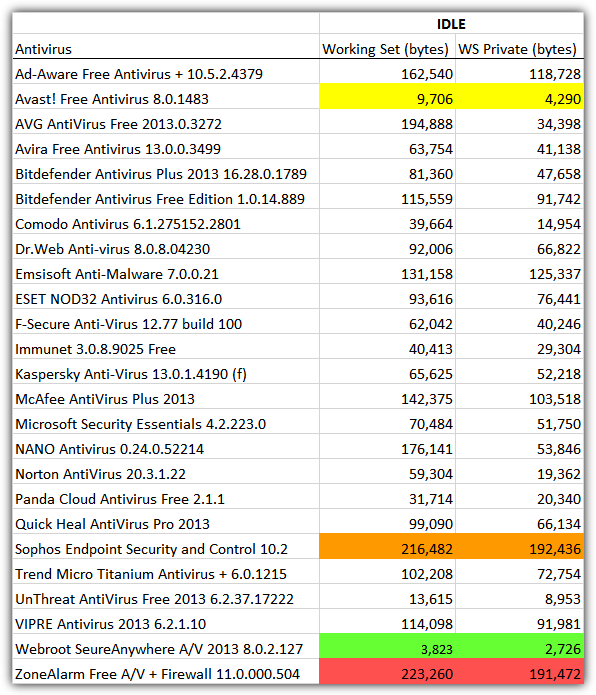This screenshot has height=695, width=596.
Task: Click NANO Antivirus 0.24.0.52214 name
Action: [x=109, y=449]
